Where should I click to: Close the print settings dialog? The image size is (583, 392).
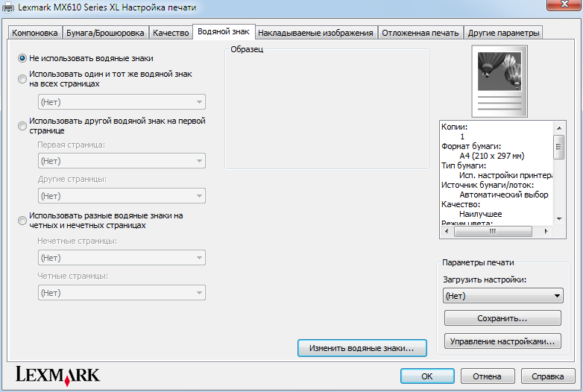click(x=564, y=4)
